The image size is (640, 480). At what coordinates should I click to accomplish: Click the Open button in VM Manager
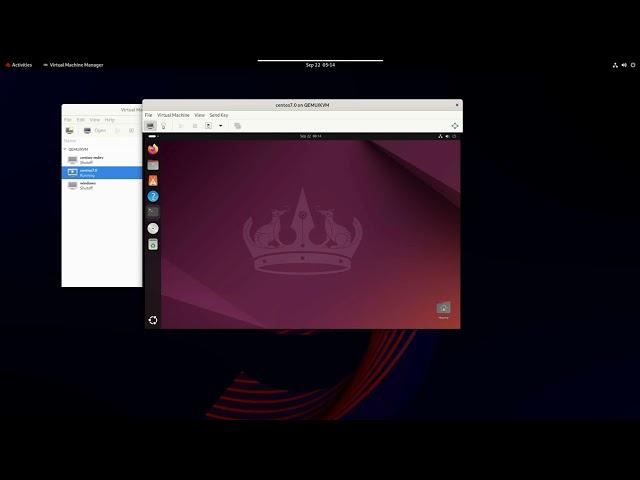click(94, 130)
